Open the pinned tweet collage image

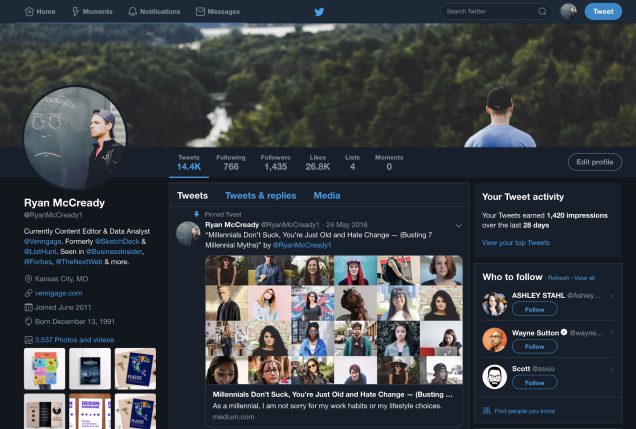point(334,320)
